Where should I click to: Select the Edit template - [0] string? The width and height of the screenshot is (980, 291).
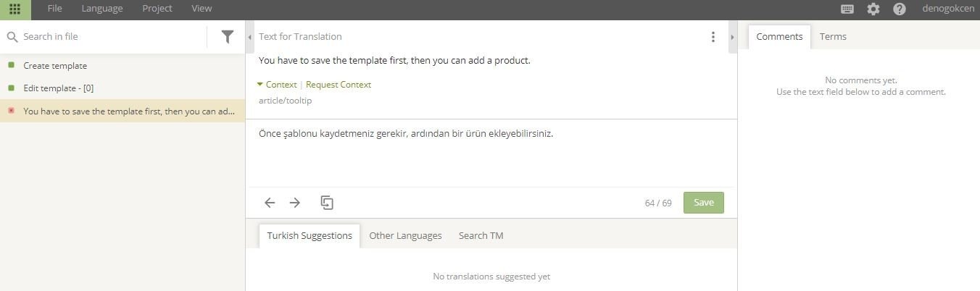click(122, 88)
